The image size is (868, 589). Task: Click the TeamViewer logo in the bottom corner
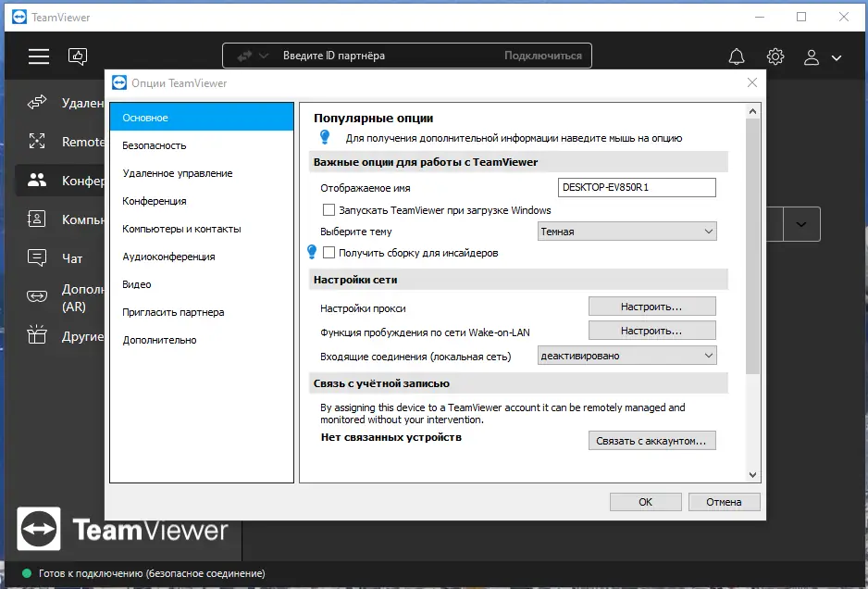pos(37,529)
